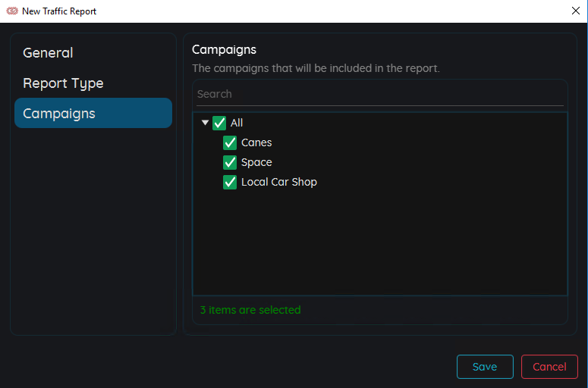Choose the Local Car Shop label

[279, 182]
